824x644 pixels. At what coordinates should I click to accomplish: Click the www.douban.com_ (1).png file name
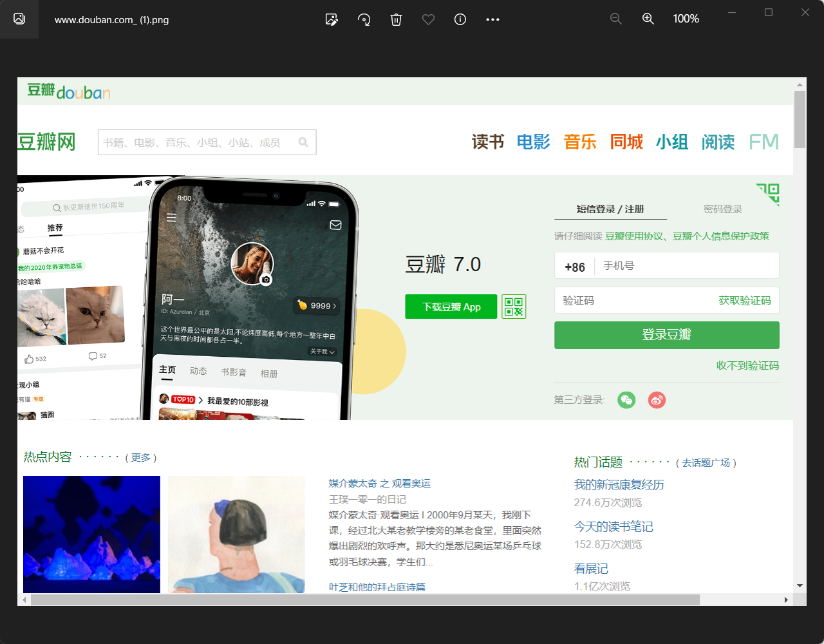111,19
